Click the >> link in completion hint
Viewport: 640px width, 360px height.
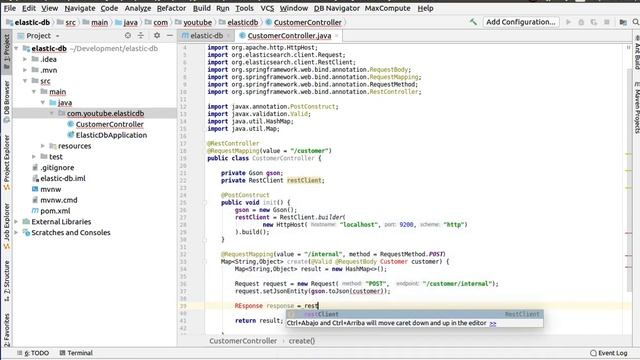(x=493, y=323)
